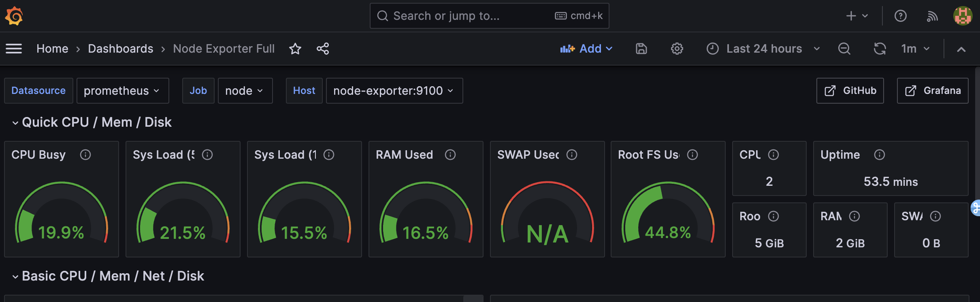The width and height of the screenshot is (980, 302).
Task: Save the dashboard with disk icon
Action: tap(641, 49)
